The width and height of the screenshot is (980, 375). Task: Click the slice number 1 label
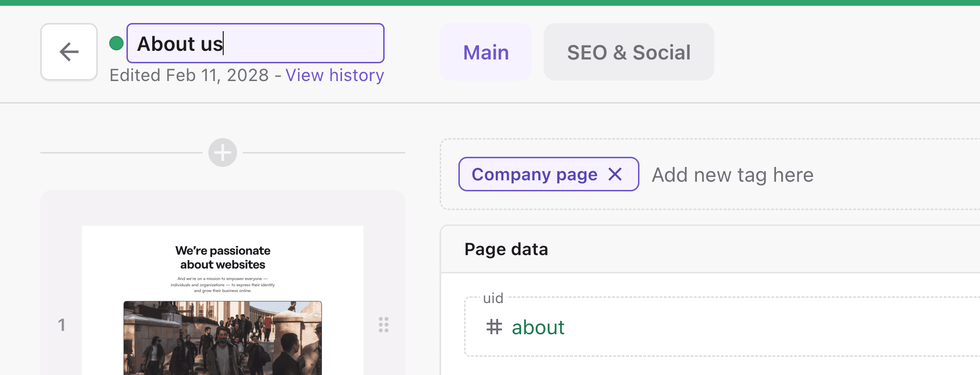click(61, 325)
